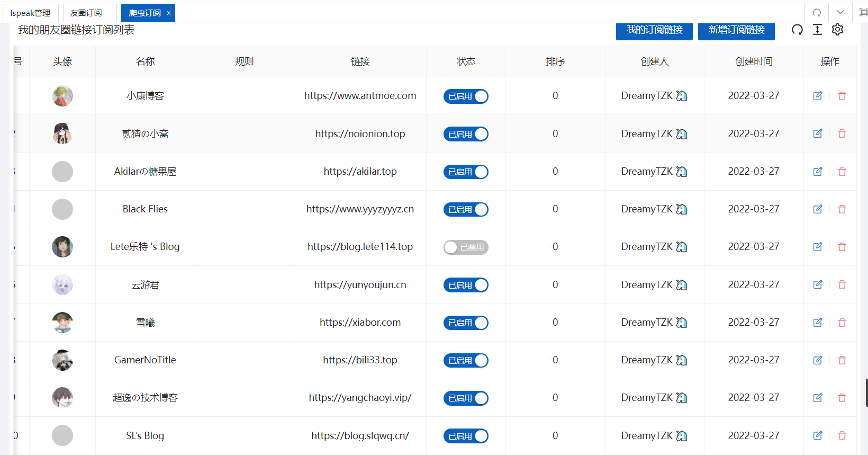Screen dimensions: 868x455
Task: Click the vertical page scrollbar
Action: click(866, 392)
